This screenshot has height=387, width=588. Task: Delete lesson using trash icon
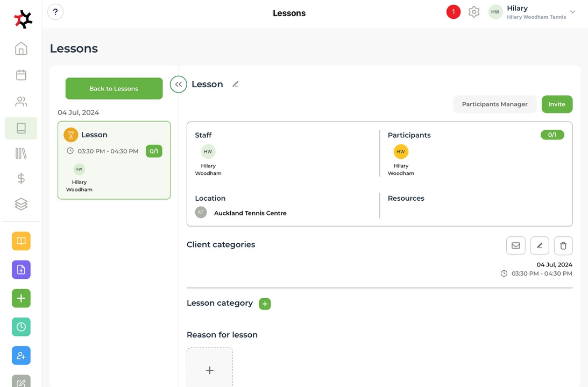point(563,245)
